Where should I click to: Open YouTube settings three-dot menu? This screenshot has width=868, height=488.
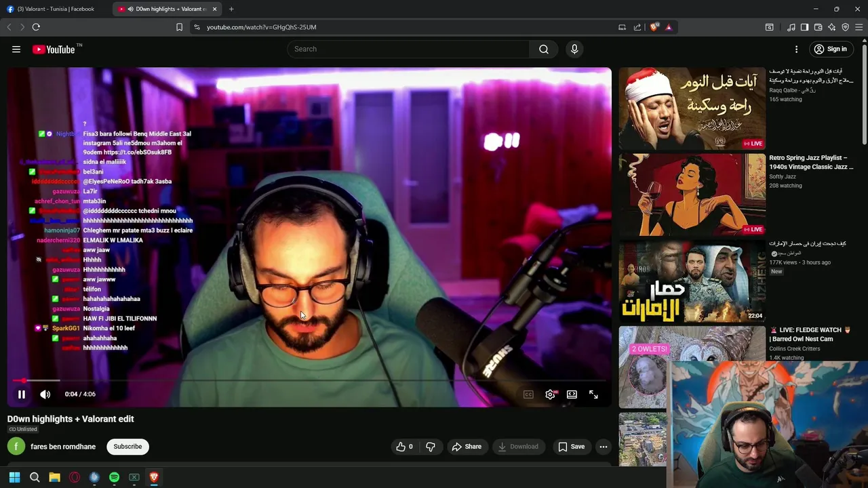[x=797, y=49]
